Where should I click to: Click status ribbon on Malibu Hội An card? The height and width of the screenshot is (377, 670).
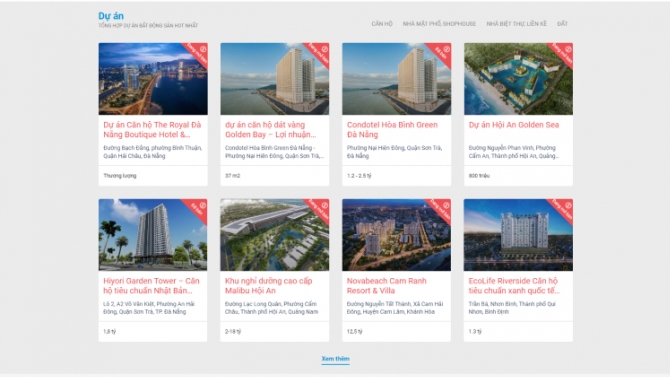point(319,209)
